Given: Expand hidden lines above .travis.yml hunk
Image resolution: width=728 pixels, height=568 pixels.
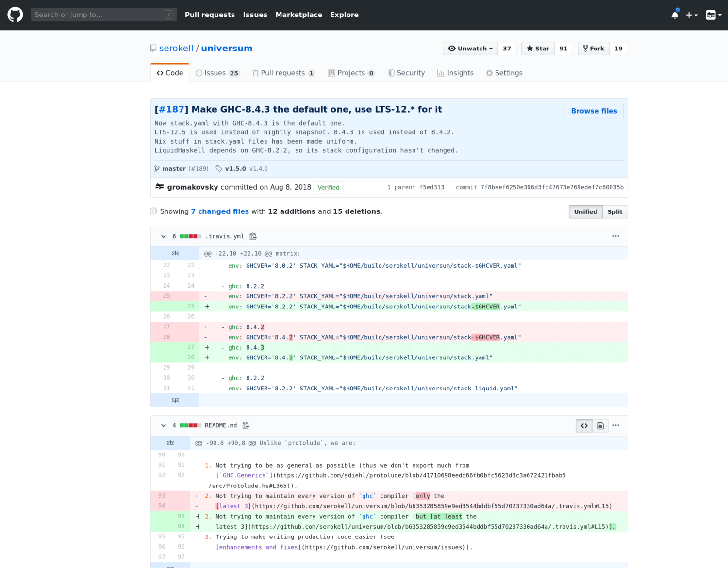Looking at the screenshot, I should point(175,253).
